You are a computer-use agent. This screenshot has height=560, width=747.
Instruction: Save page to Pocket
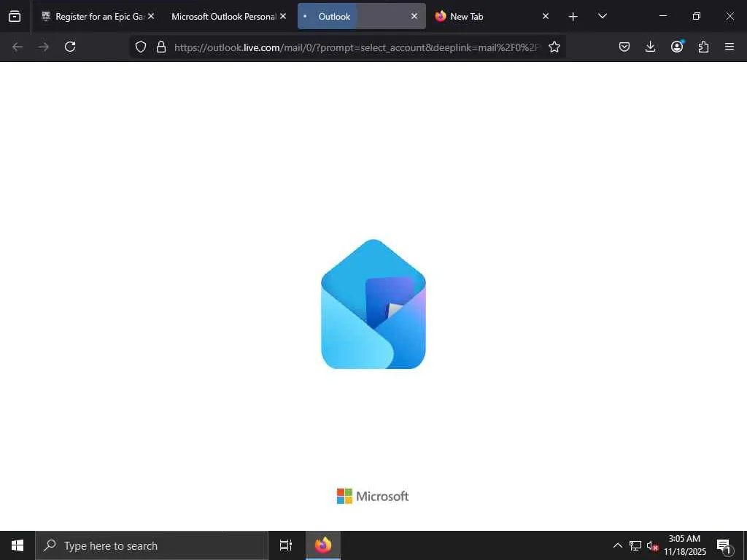click(x=624, y=47)
